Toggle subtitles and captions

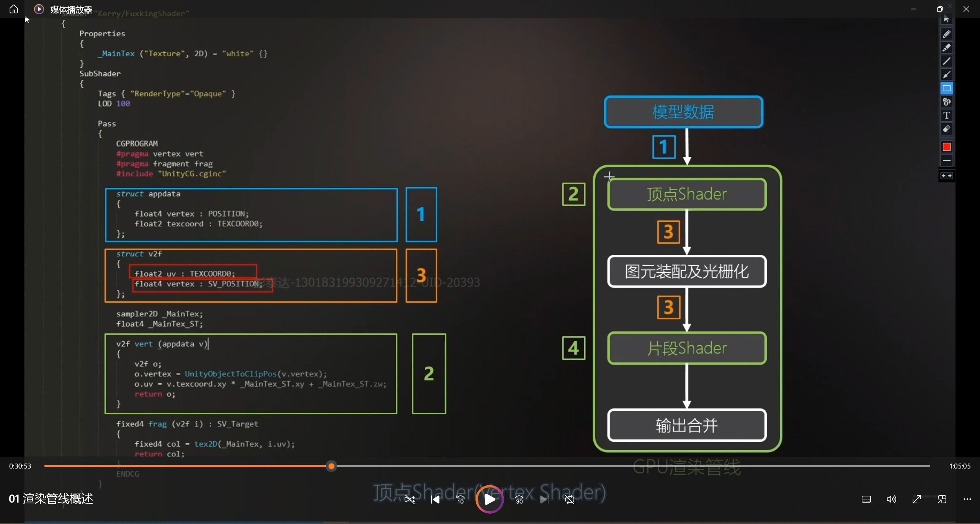(866, 500)
